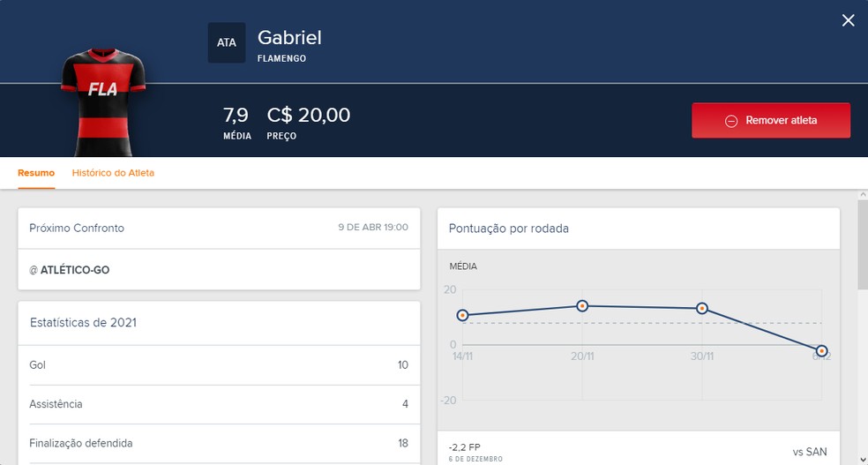Click the minus icon in Remover atleta
Screen dimensions: 868x465
(x=731, y=121)
